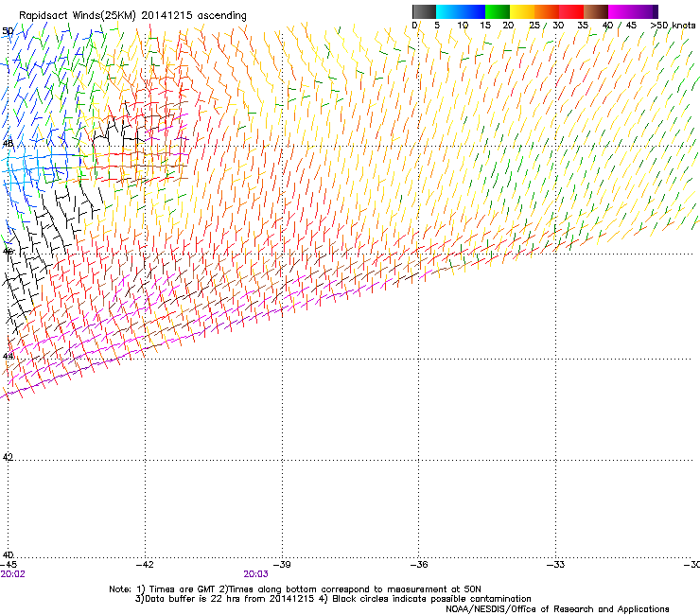Click the red 30-35 knots legend swatch
Screen dimensions: 700x615
571,11
